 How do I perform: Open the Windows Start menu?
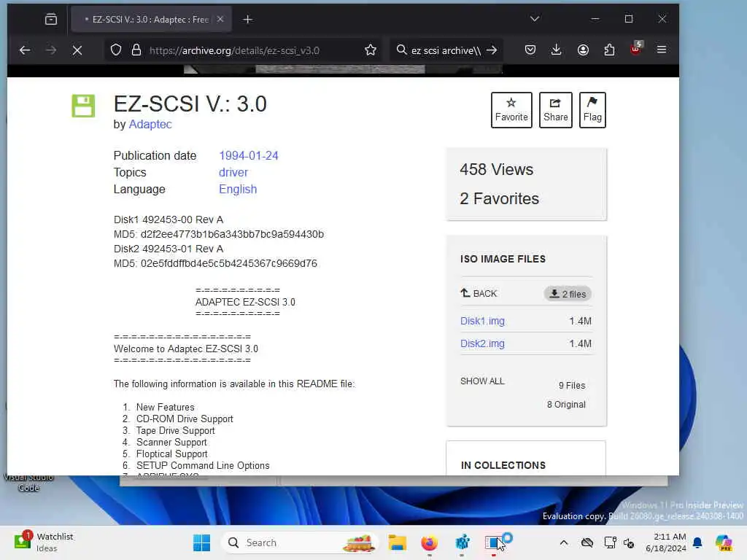[201, 542]
